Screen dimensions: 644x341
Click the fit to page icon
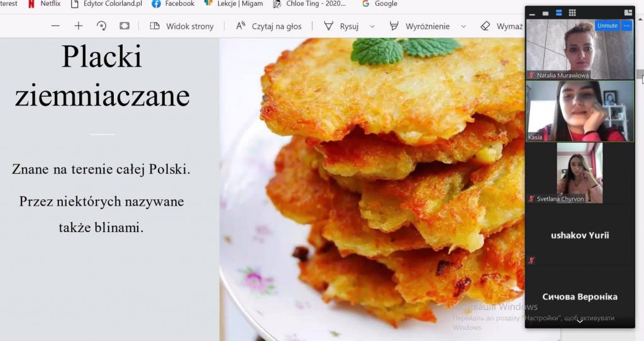[125, 26]
